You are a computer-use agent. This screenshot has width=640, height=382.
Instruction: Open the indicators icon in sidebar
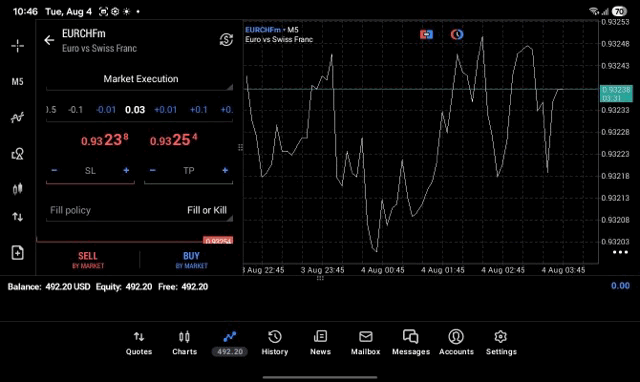pos(18,118)
